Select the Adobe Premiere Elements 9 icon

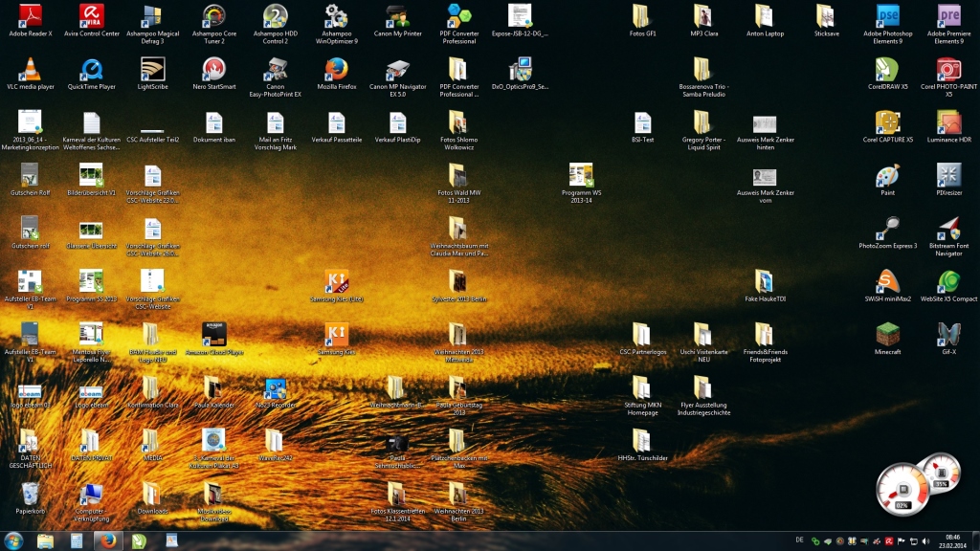pos(948,15)
